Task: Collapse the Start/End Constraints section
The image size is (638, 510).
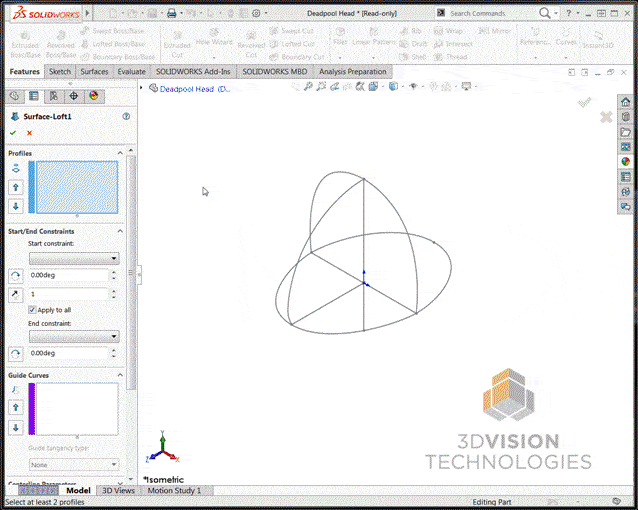Action: (x=120, y=231)
